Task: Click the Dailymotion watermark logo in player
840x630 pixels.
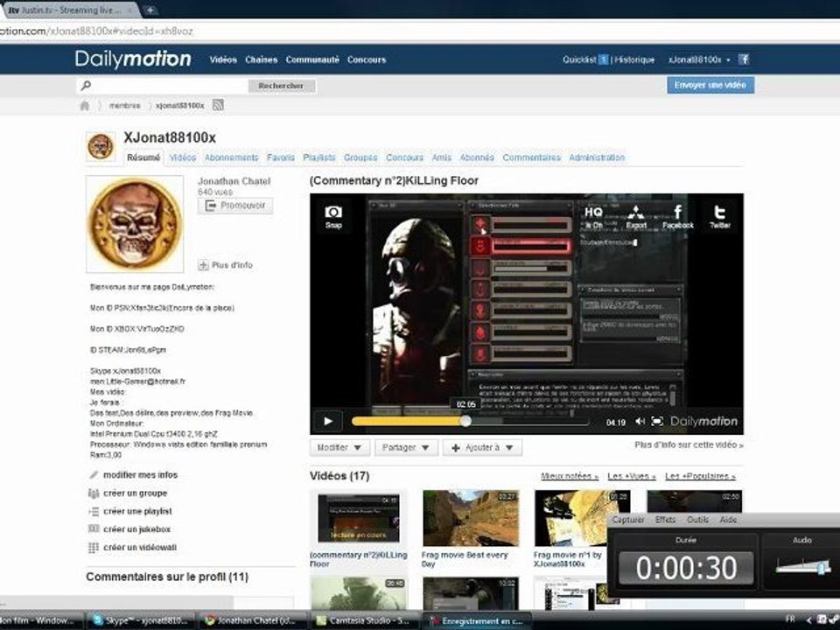Action: point(703,422)
